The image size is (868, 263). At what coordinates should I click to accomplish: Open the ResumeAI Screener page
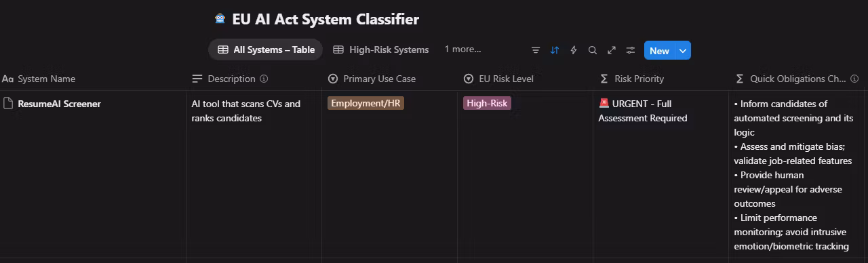59,104
